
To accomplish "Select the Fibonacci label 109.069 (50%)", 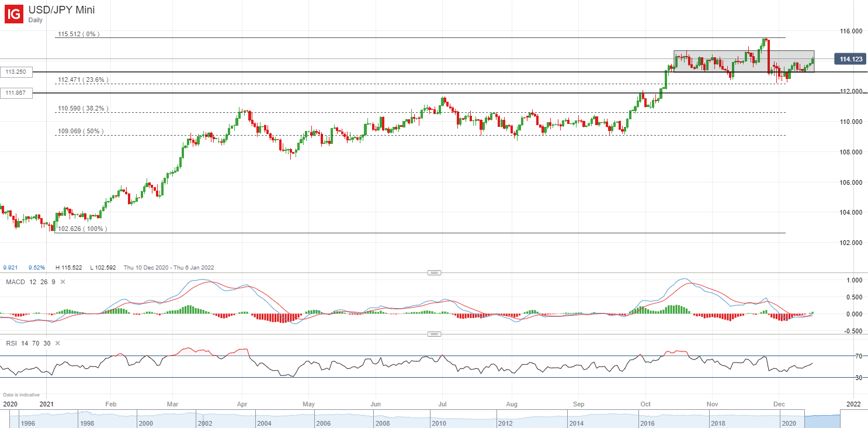I will click(x=80, y=132).
